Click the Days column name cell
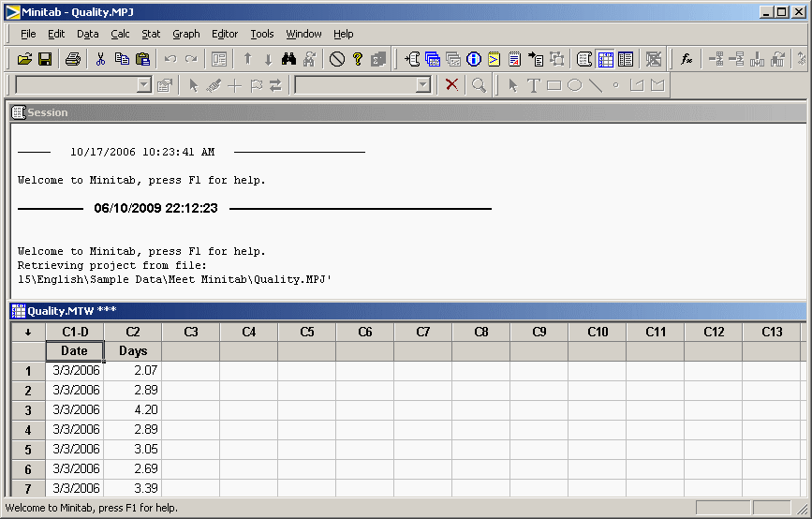The width and height of the screenshot is (812, 519). point(133,351)
